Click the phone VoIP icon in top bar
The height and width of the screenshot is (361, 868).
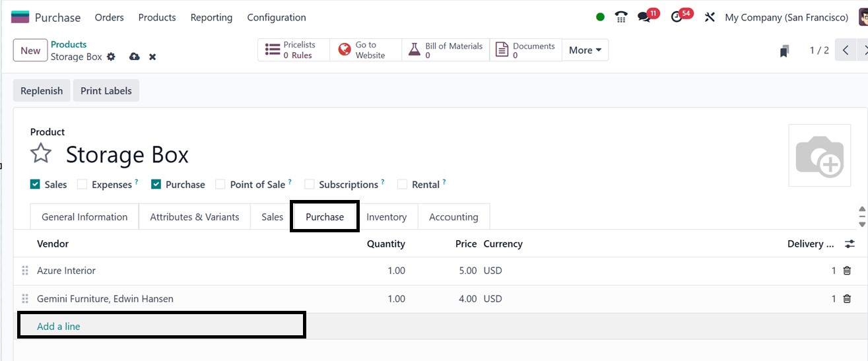620,17
